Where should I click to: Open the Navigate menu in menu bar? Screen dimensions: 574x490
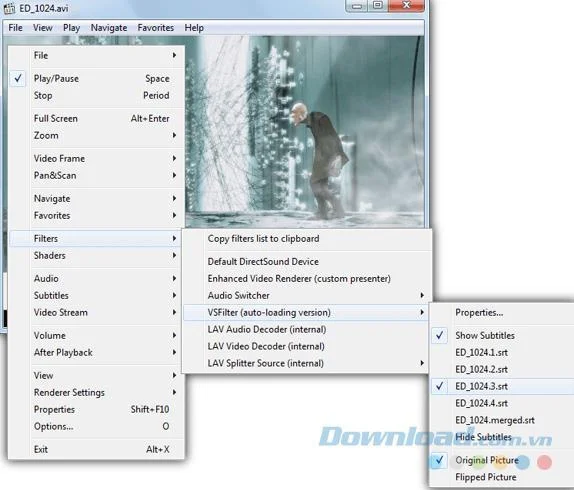(109, 28)
